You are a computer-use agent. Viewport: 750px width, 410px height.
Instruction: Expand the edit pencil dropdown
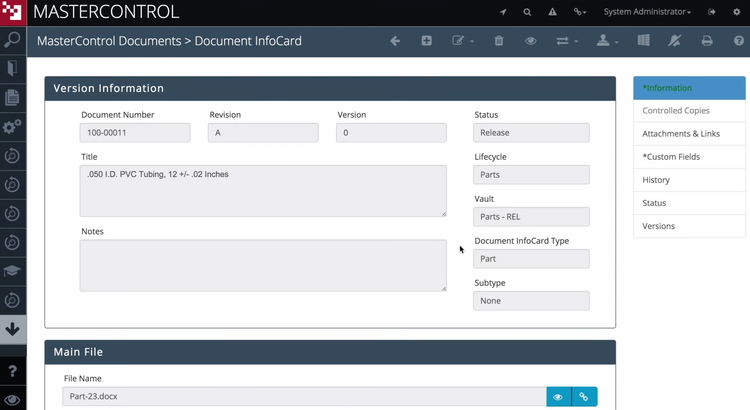coord(463,41)
